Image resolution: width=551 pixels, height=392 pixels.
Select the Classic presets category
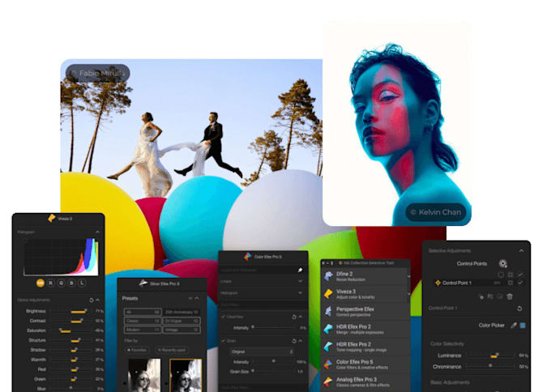(143, 321)
